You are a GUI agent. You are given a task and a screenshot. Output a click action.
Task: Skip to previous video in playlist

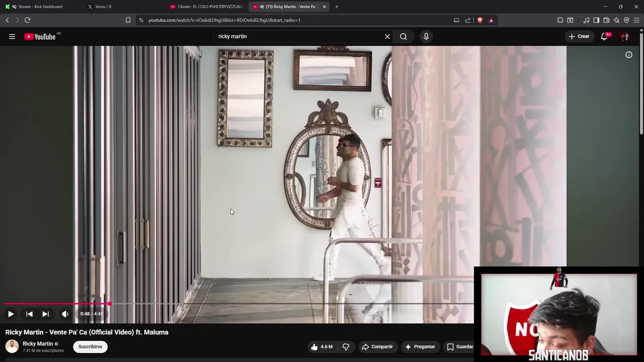[29, 314]
